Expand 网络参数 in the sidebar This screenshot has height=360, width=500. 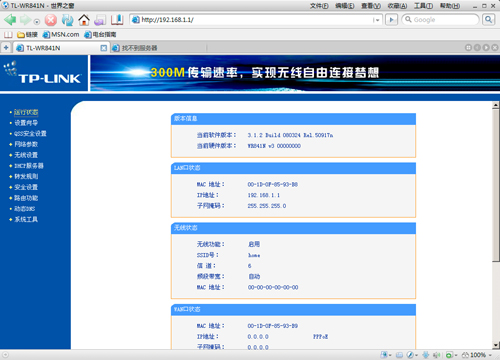pos(26,144)
